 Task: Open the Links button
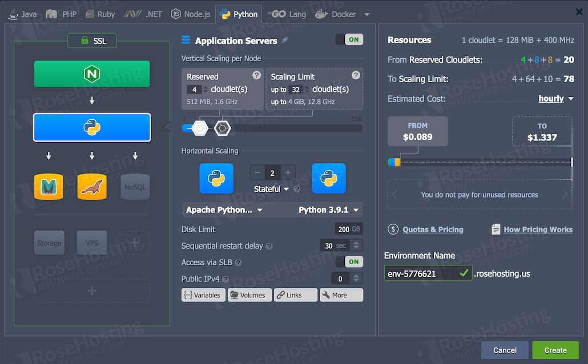coord(296,295)
